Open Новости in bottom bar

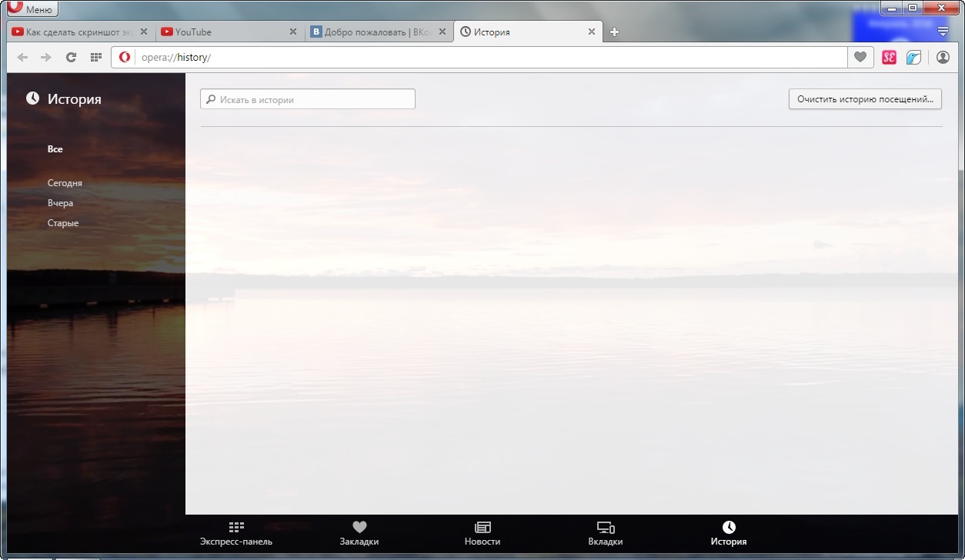coord(482,534)
